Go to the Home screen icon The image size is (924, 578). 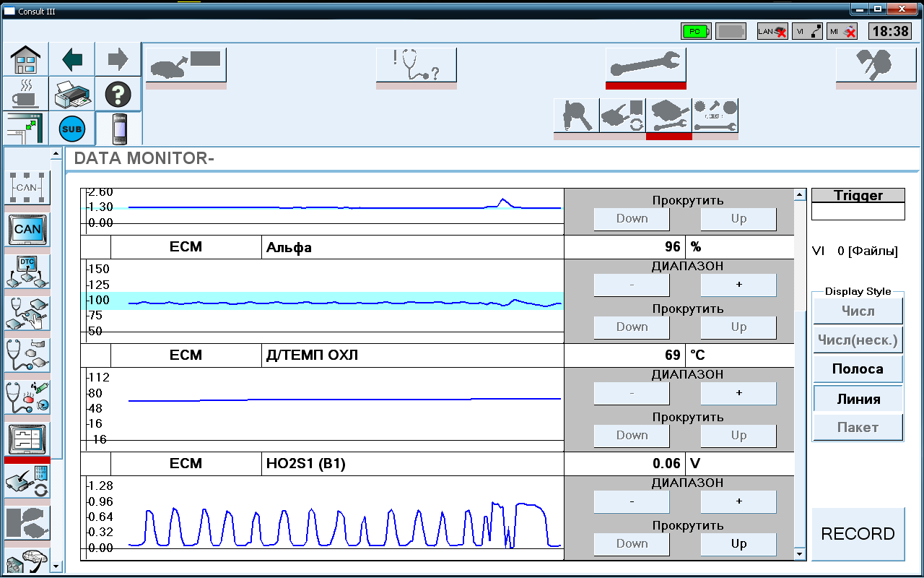pyautogui.click(x=25, y=59)
